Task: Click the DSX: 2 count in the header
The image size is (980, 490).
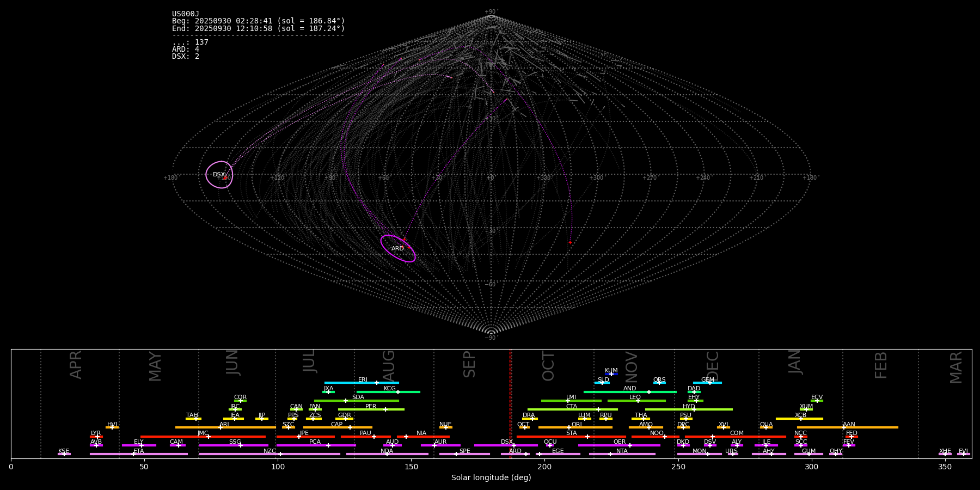Action: point(186,57)
